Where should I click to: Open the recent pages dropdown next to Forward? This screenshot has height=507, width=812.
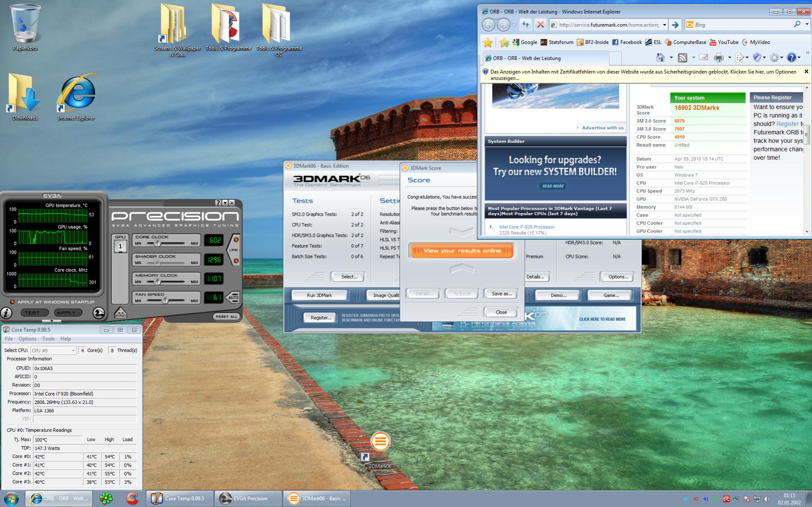click(514, 25)
